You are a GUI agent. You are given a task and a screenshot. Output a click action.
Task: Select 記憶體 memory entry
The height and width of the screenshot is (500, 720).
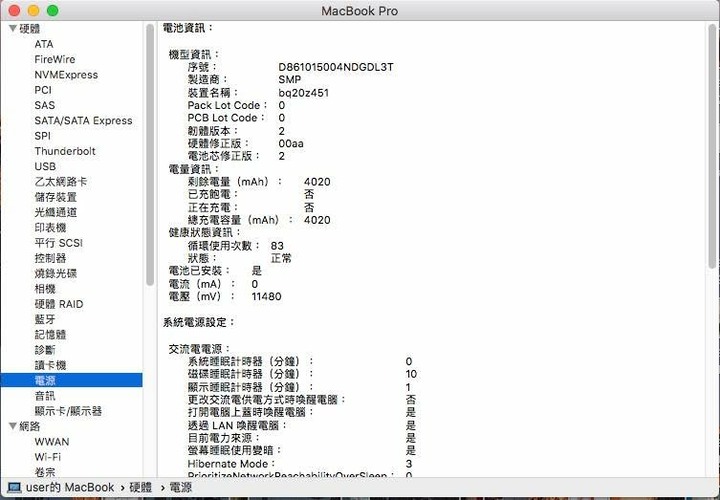(x=50, y=335)
